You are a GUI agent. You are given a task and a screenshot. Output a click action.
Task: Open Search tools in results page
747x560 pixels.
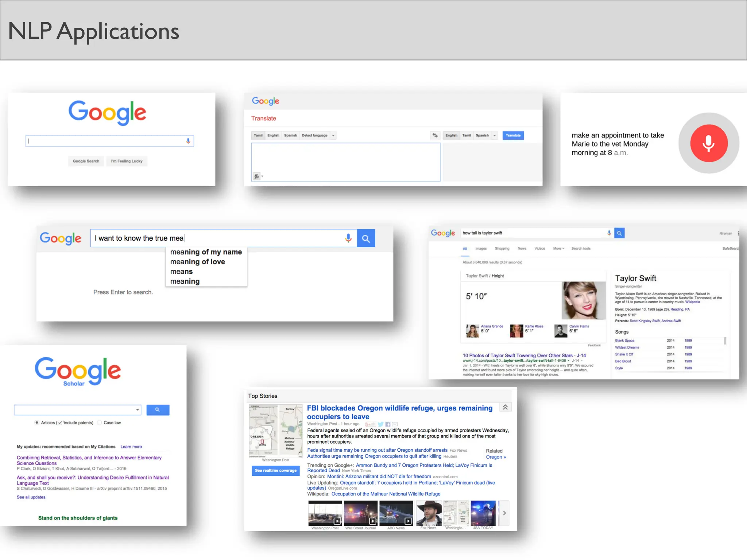point(581,249)
